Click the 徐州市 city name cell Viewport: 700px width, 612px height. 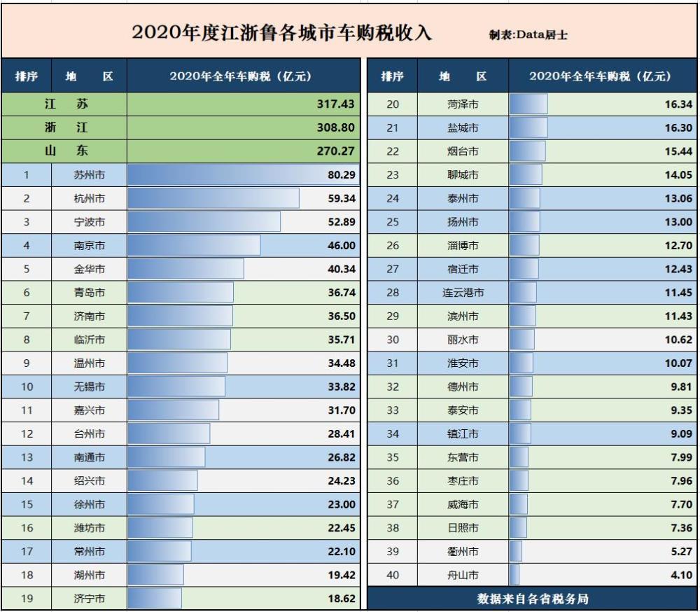(x=90, y=504)
